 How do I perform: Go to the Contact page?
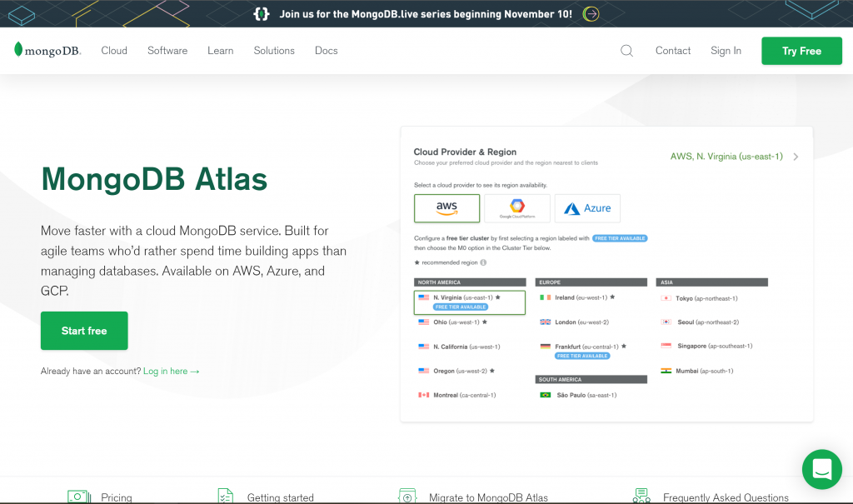[x=673, y=51]
